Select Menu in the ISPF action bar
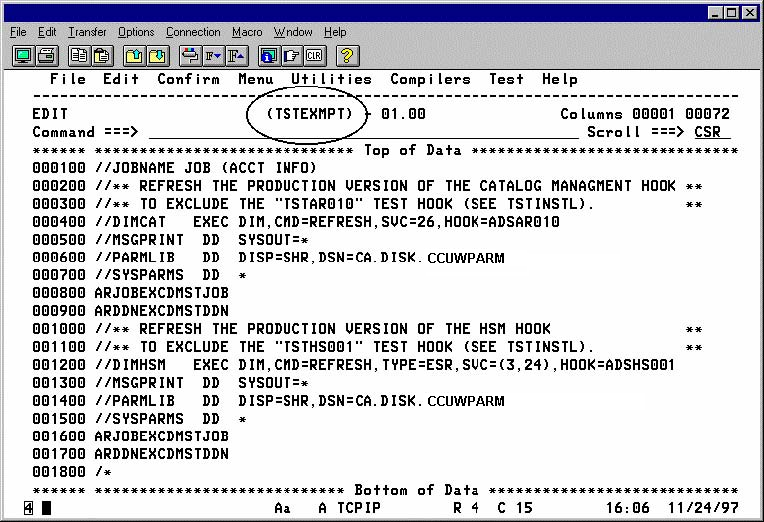Image resolution: width=764 pixels, height=522 pixels. coord(256,79)
